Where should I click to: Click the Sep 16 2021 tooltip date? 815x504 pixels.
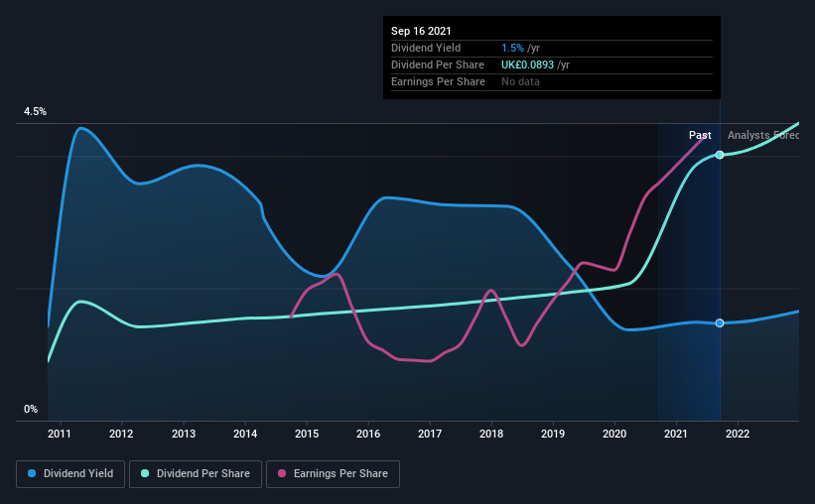tap(421, 31)
